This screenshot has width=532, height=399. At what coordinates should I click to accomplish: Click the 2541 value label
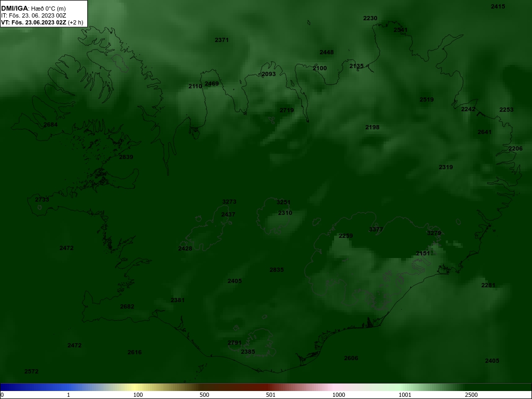(x=401, y=30)
